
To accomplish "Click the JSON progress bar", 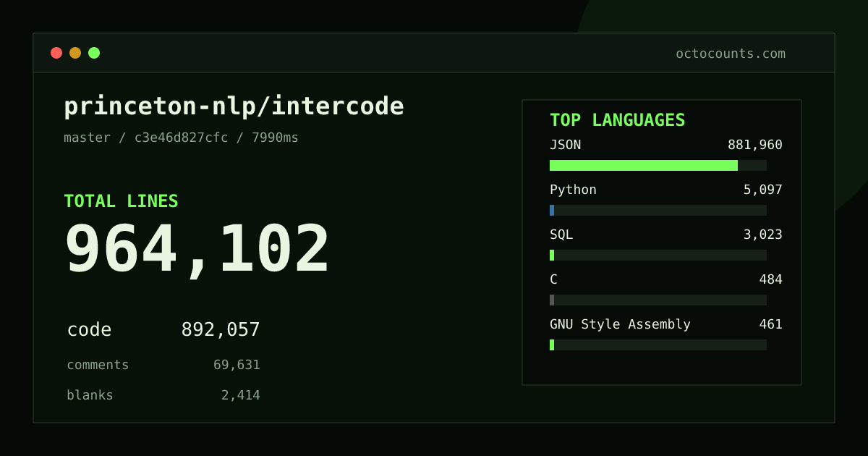I will (x=658, y=166).
